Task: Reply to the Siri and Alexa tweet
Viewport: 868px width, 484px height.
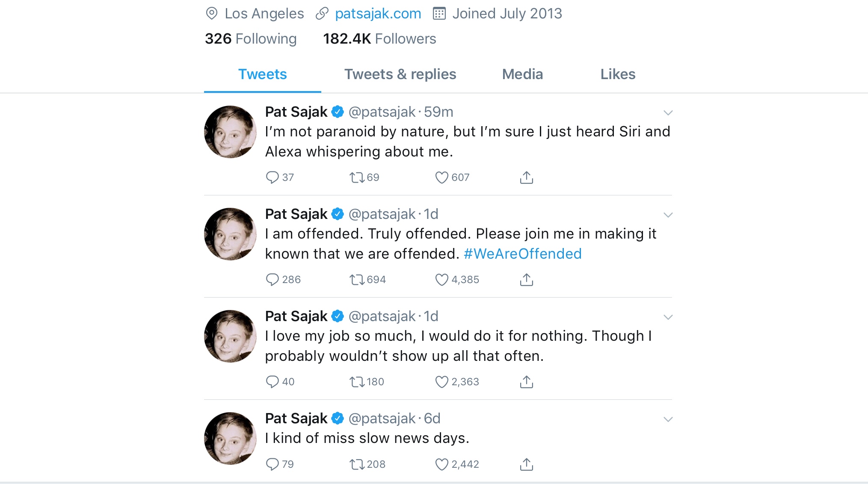Action: (x=272, y=177)
